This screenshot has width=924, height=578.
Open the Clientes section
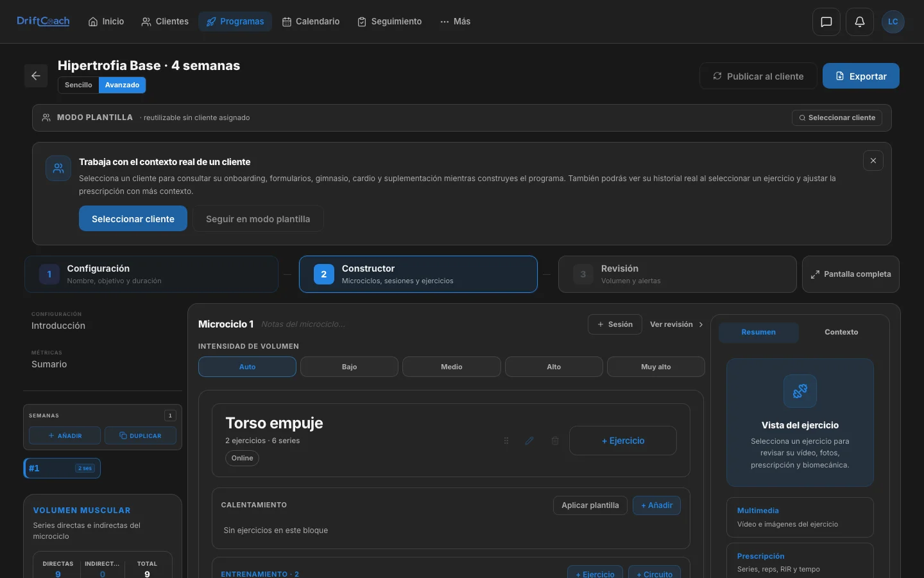point(165,21)
